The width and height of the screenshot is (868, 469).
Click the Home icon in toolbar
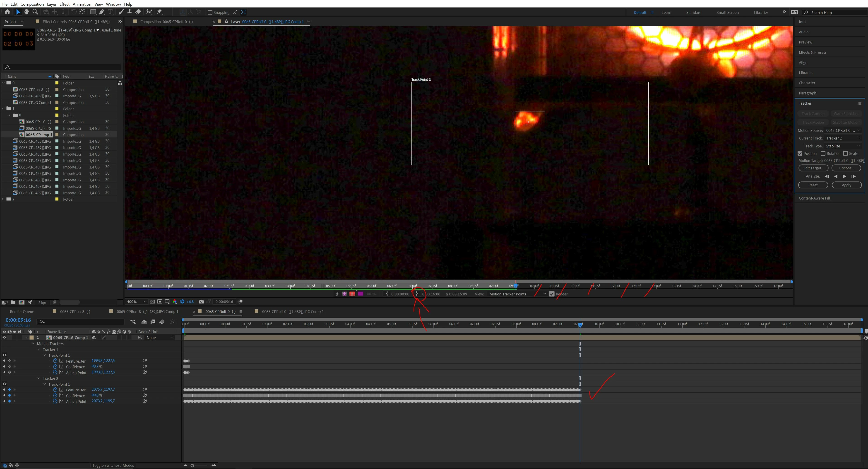[x=7, y=12]
